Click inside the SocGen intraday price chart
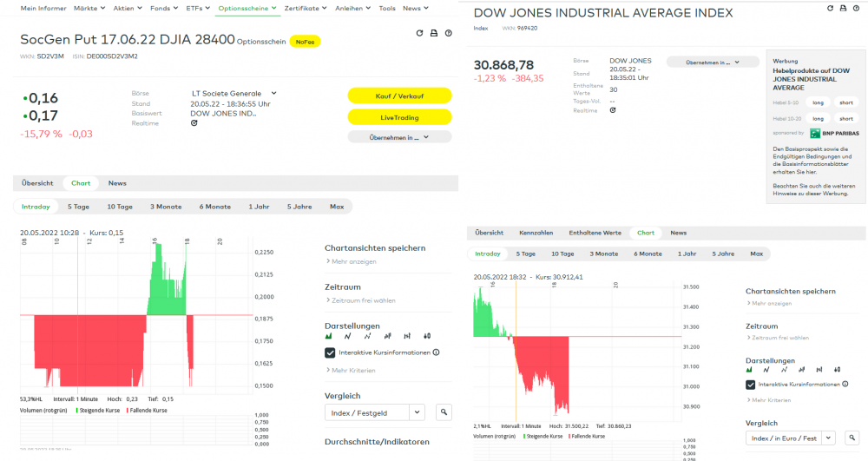The image size is (868, 461). (x=136, y=315)
